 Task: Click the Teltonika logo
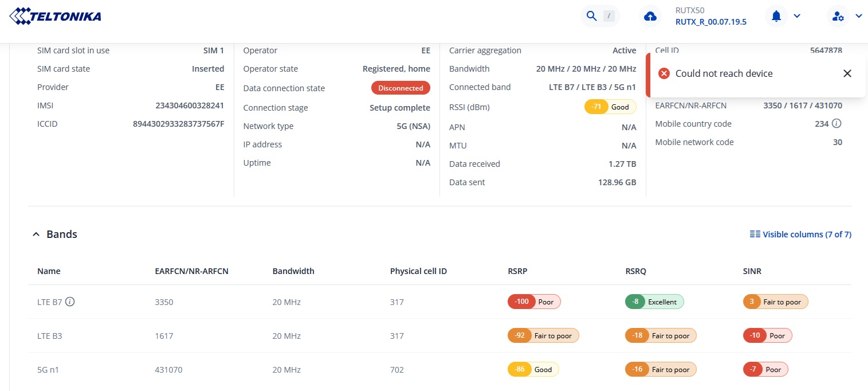coord(56,16)
